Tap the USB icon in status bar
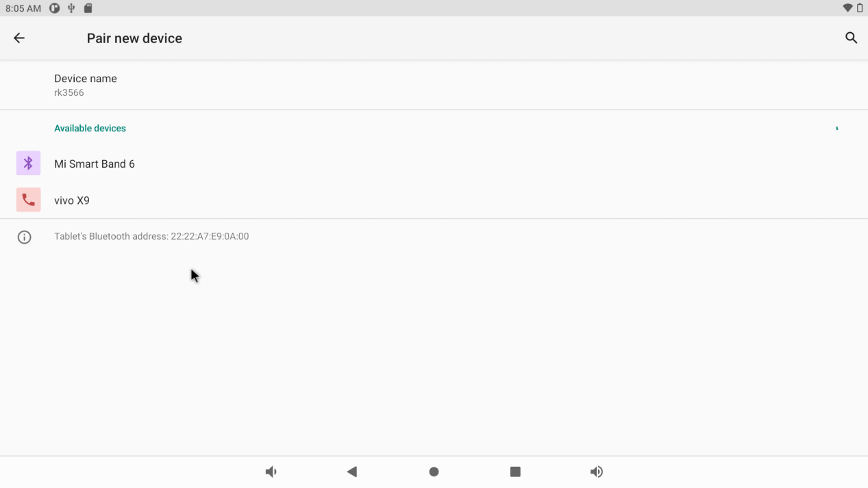 tap(71, 8)
